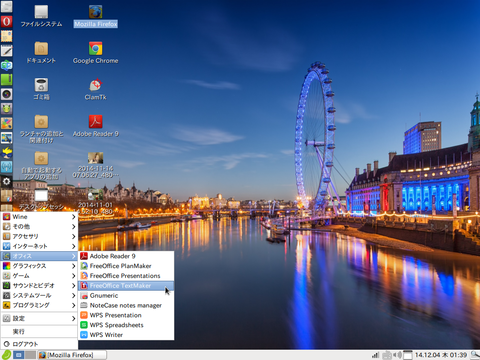Launch WPS Writer
The width and height of the screenshot is (480, 360).
(x=126, y=335)
